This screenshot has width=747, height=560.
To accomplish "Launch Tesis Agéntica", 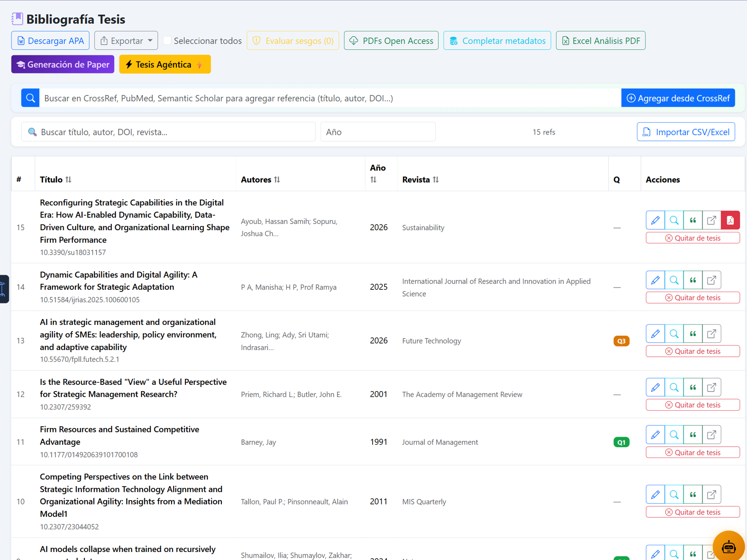I will pyautogui.click(x=165, y=64).
